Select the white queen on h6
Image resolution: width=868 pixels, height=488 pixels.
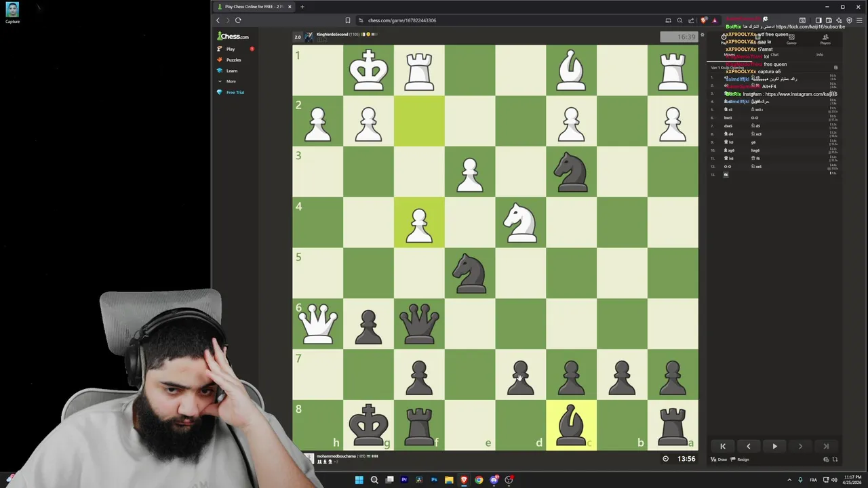[317, 323]
